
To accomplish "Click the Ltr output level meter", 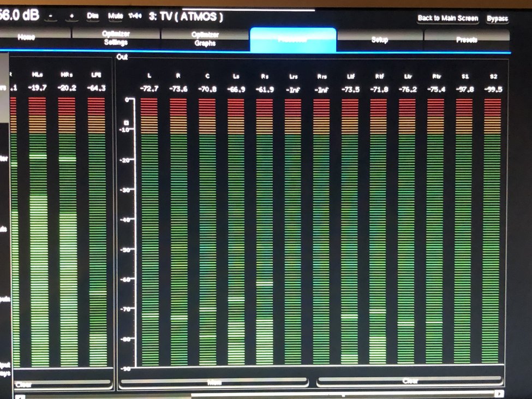I will [x=407, y=232].
